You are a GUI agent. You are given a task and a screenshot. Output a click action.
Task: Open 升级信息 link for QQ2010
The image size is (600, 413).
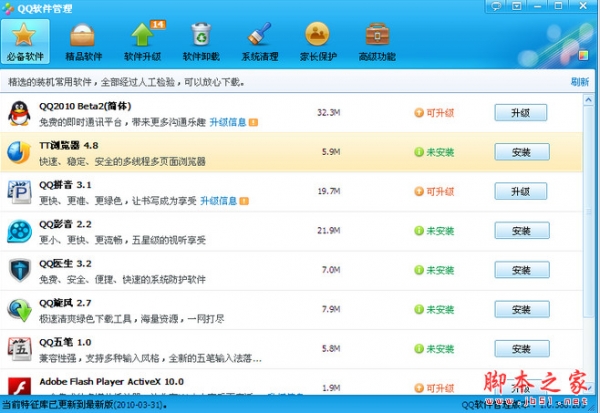coord(228,122)
